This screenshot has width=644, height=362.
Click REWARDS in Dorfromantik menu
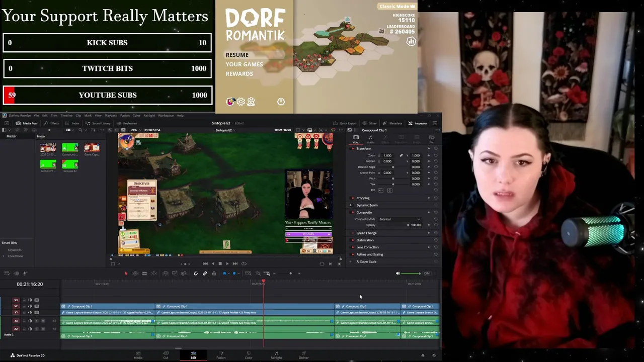(x=239, y=74)
